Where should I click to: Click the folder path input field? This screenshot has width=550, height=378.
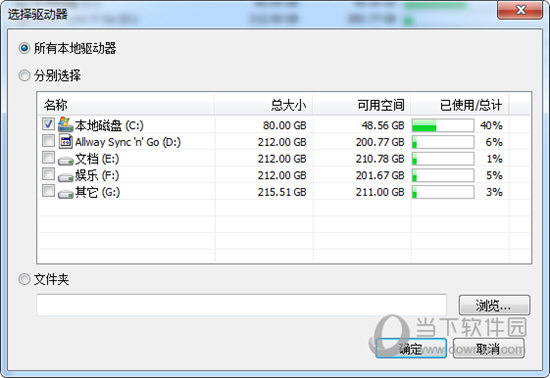[x=242, y=305]
